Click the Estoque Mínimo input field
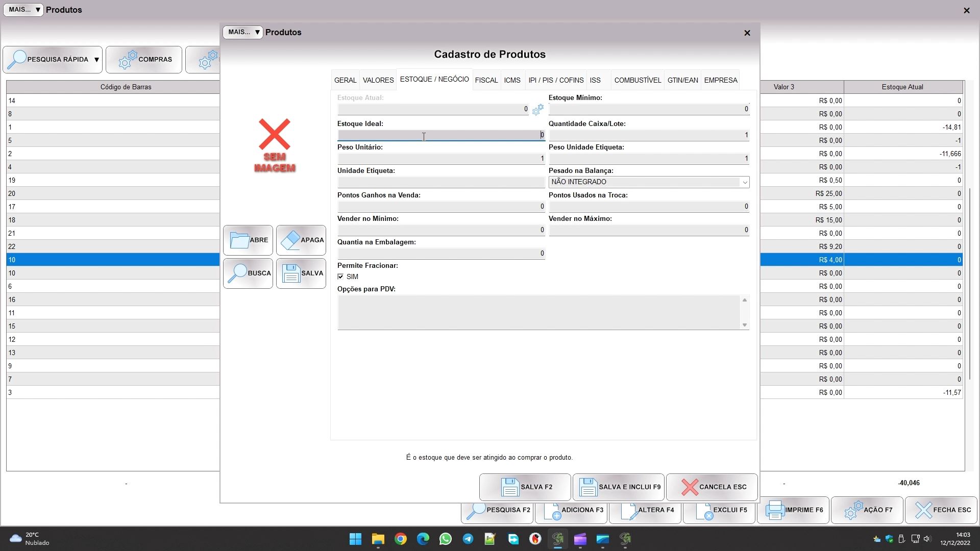 click(648, 109)
